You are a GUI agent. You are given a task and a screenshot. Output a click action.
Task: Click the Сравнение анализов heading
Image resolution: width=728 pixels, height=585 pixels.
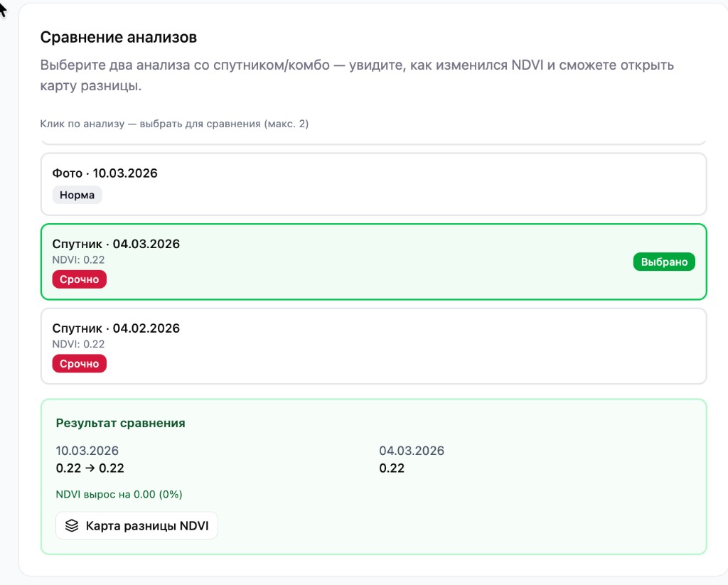click(111, 36)
